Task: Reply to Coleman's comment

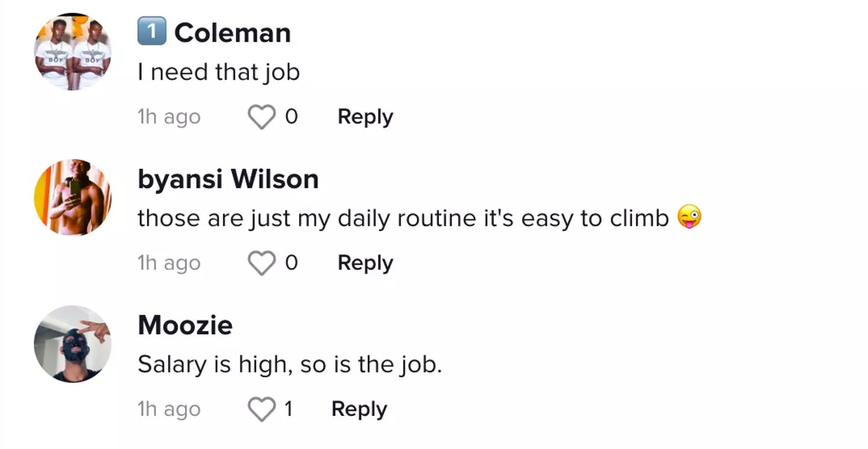Action: tap(365, 117)
